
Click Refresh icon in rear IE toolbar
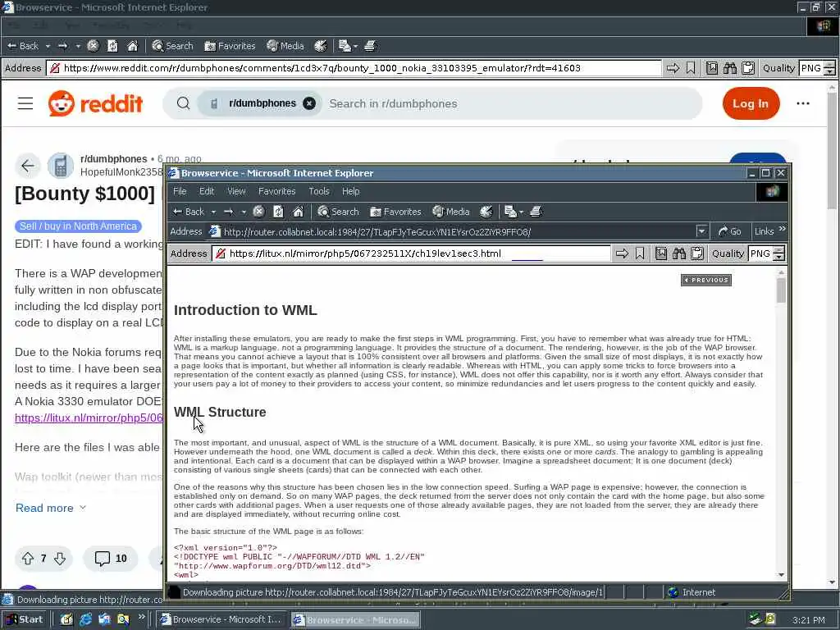(112, 46)
